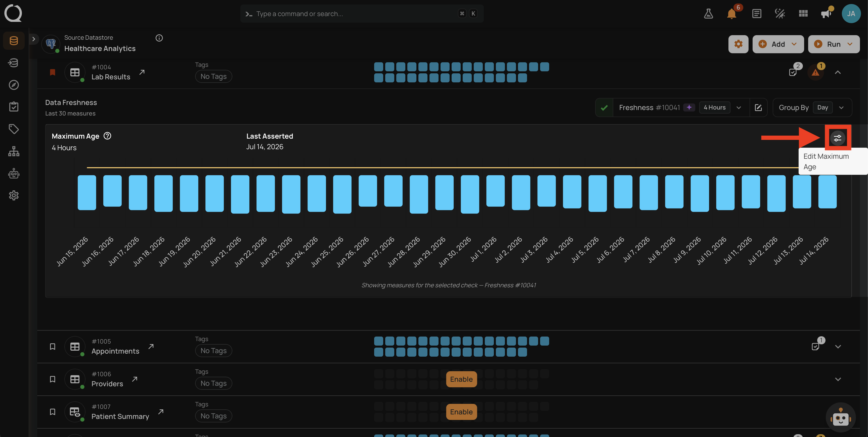Bookmark the Appointments table

click(52, 346)
